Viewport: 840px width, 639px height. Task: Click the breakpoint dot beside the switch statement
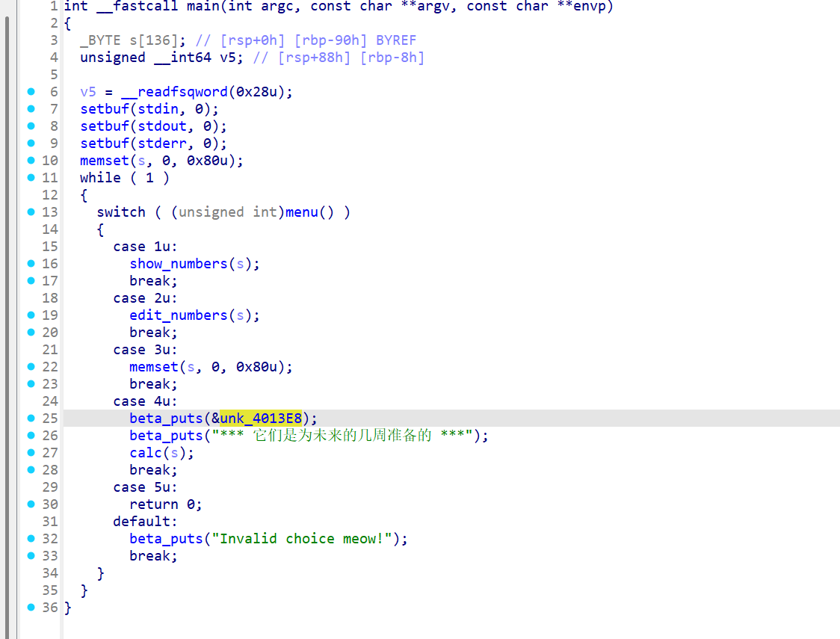coord(31,212)
